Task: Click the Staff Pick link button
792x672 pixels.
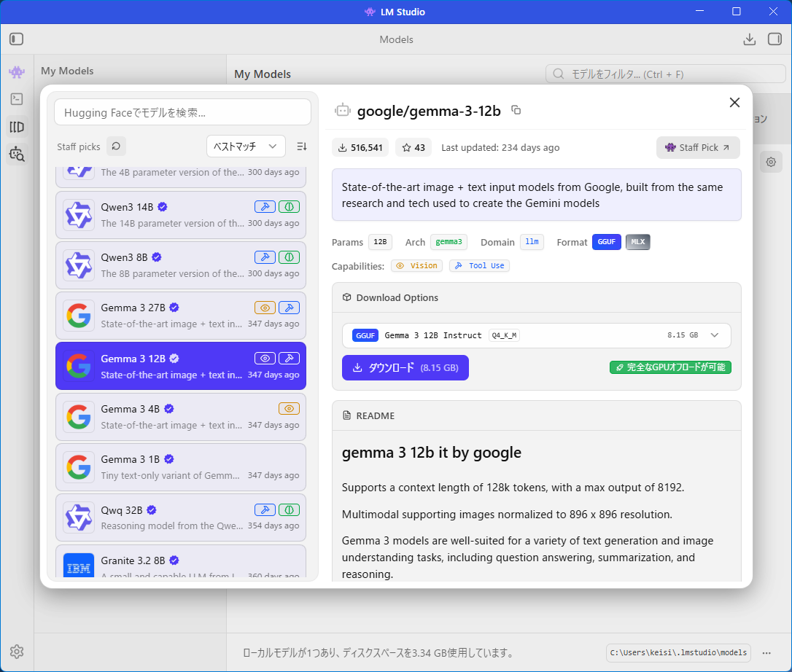Action: 698,147
